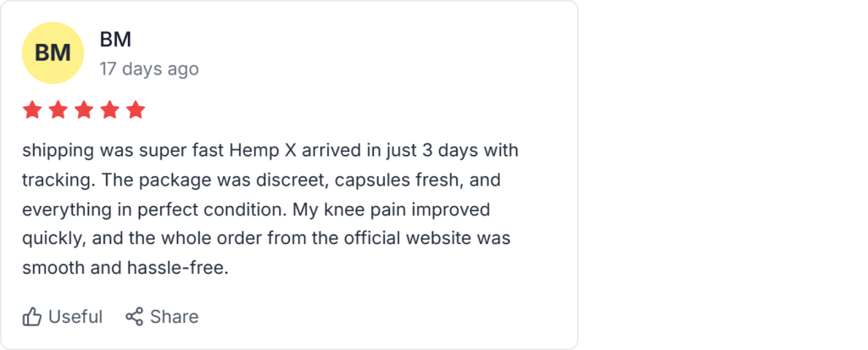Click "knee pain" in the review body
The height and width of the screenshot is (350, 868).
[x=383, y=209]
